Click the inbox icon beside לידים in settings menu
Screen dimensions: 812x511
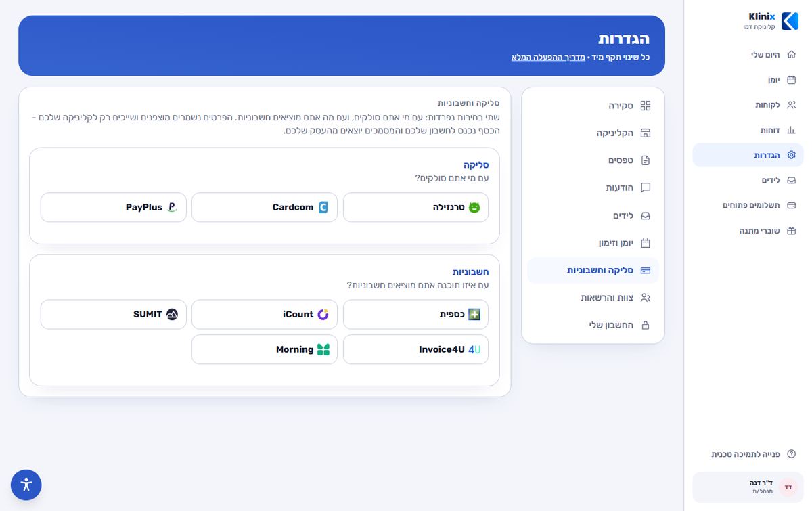[x=645, y=215]
